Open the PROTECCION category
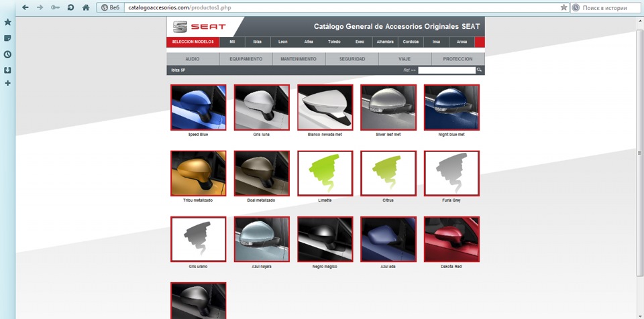Viewport: 644px width, 319px height. pos(458,59)
